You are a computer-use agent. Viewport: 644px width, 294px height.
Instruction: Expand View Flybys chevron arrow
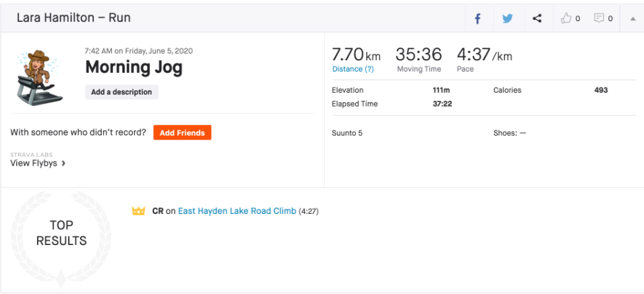click(x=63, y=164)
